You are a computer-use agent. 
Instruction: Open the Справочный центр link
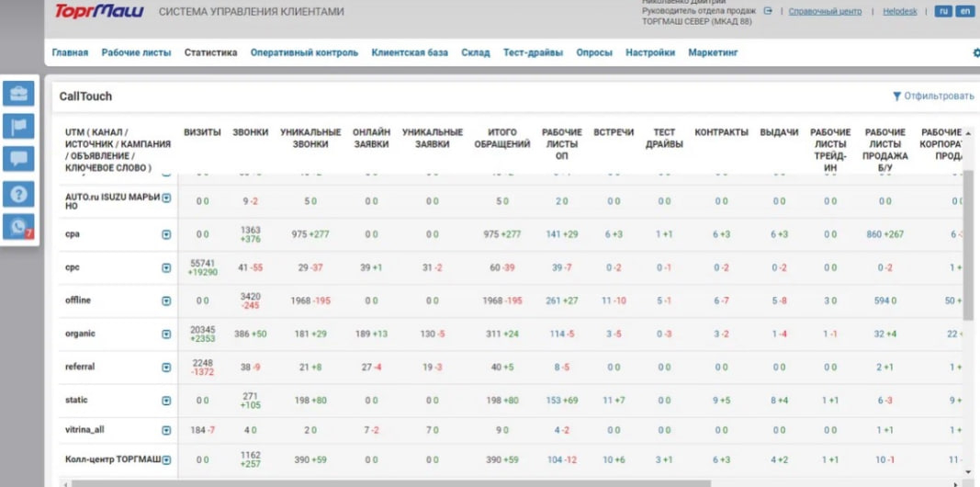tap(825, 11)
